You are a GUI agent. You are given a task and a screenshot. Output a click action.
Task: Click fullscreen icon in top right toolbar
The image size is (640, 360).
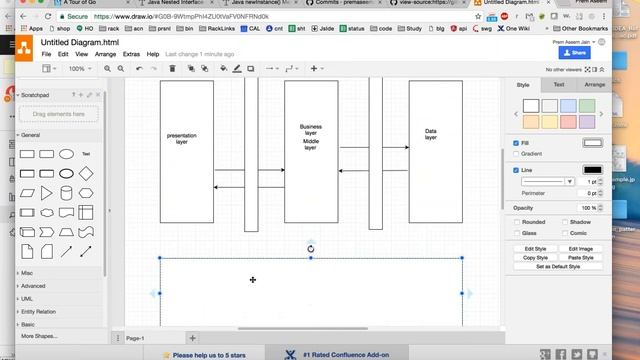[x=587, y=69]
